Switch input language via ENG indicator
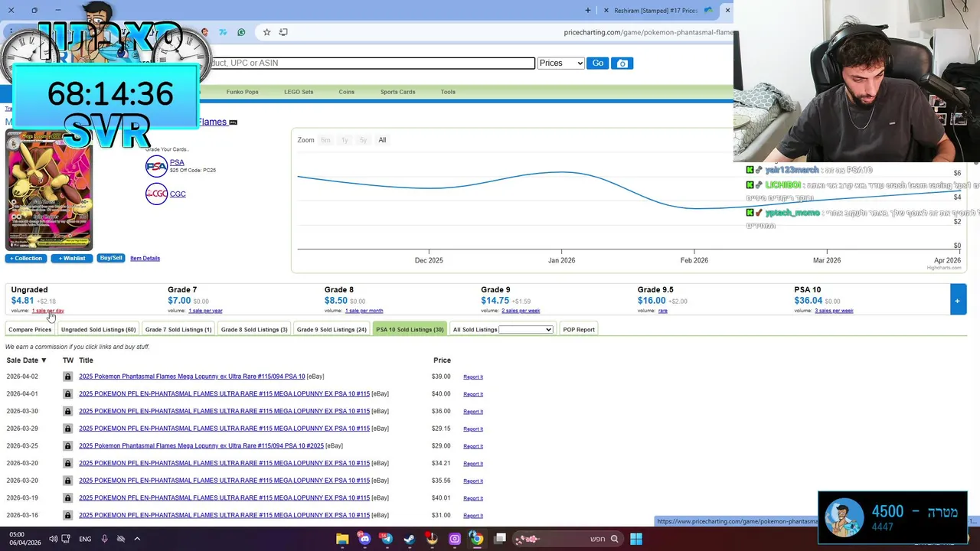This screenshot has height=551, width=980. [x=85, y=539]
